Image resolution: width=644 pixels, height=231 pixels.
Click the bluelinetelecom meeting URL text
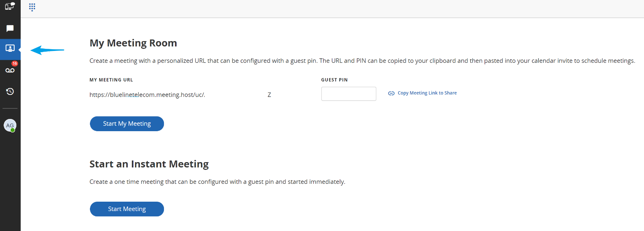pyautogui.click(x=147, y=95)
